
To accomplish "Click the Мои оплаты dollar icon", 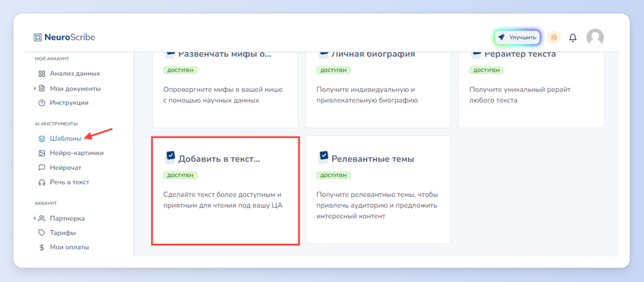I will 42,248.
